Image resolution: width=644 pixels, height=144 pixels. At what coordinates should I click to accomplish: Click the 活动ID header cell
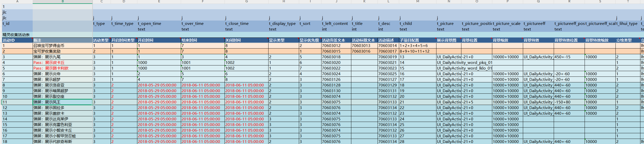pyautogui.click(x=17, y=40)
